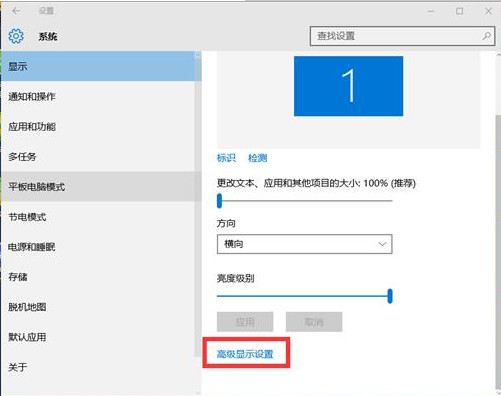This screenshot has height=396, width=501.
Task: Minimize the settings window
Action: (431, 11)
